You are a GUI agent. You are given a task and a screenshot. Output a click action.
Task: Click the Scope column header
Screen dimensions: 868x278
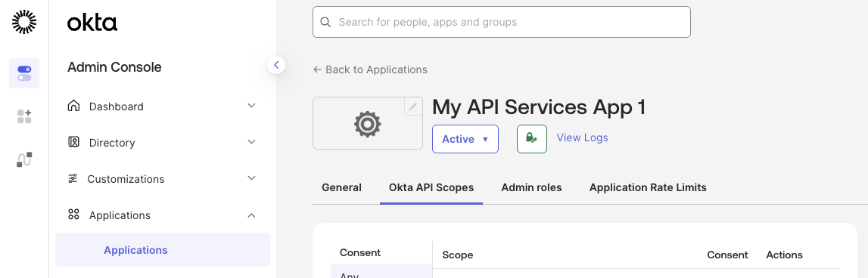click(x=457, y=255)
